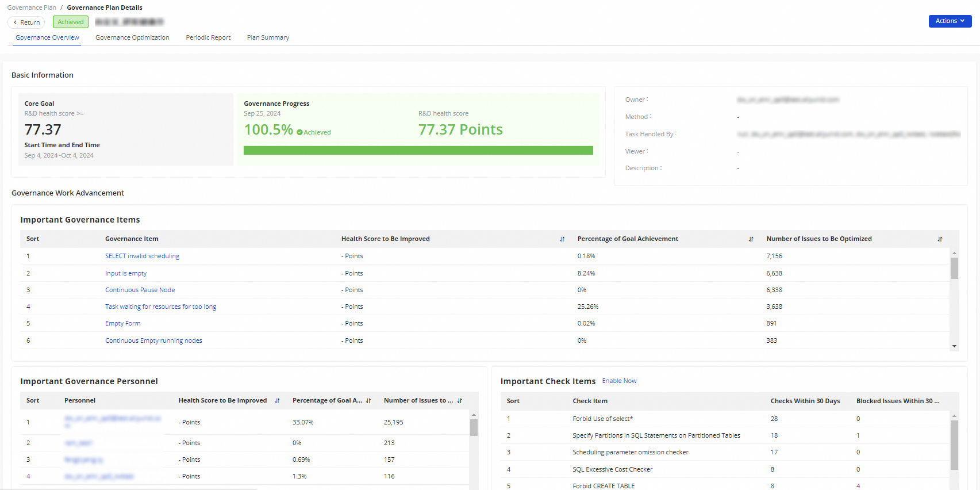
Task: Click 'Checks Within 30 Days' column header
Action: pos(805,401)
